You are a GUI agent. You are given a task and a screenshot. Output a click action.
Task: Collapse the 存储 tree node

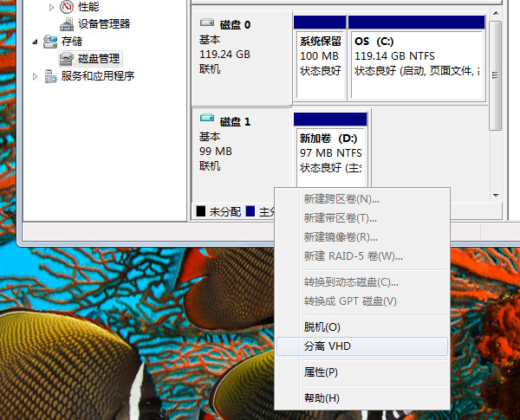[35, 42]
